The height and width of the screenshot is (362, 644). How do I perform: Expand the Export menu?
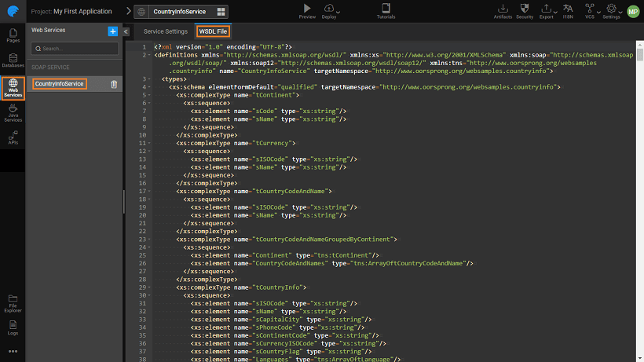pyautogui.click(x=547, y=9)
